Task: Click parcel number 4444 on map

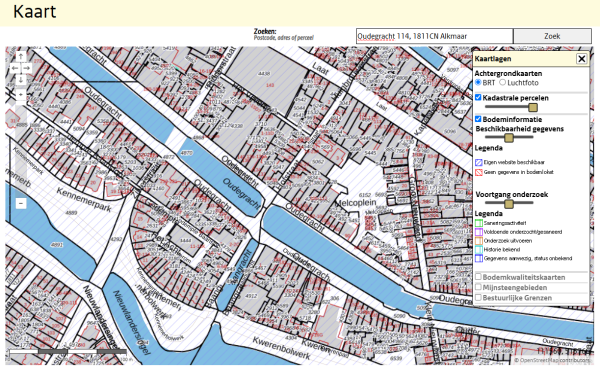Action: [x=186, y=240]
